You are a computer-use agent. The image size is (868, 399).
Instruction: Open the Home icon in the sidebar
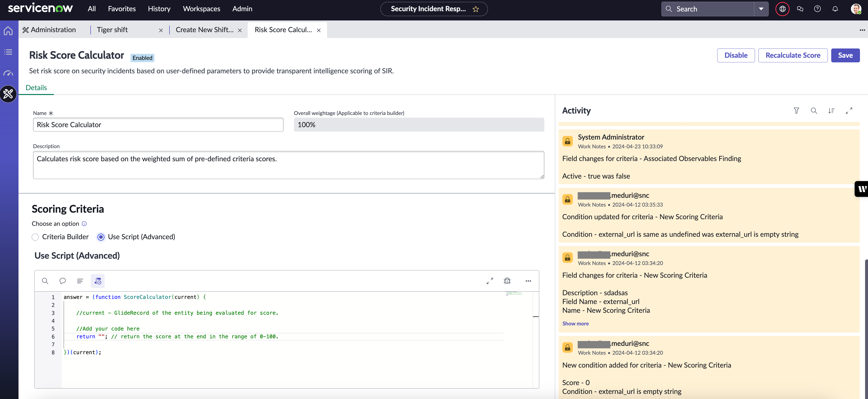point(8,31)
